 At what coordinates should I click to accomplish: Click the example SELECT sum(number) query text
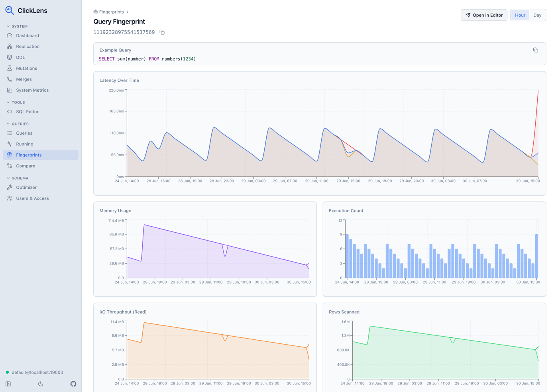[x=147, y=59]
